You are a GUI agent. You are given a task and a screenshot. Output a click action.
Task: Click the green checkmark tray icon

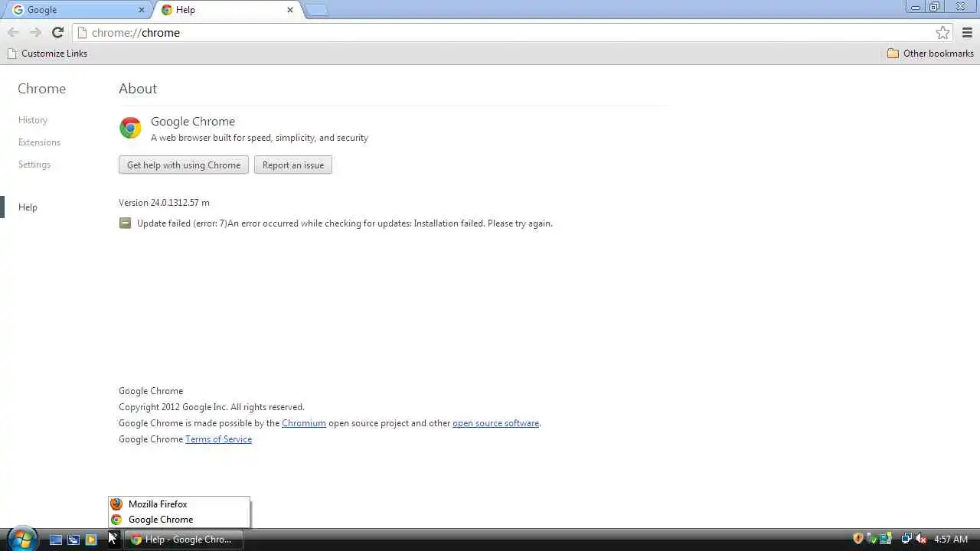[x=872, y=540]
